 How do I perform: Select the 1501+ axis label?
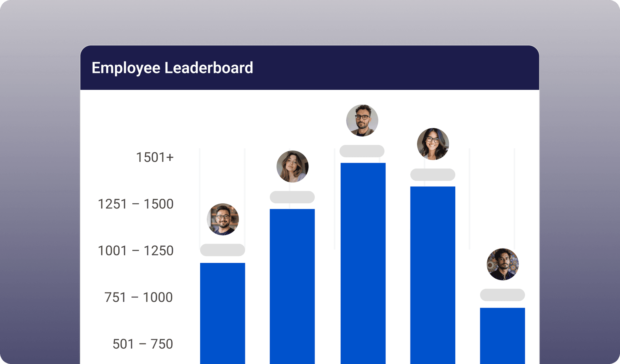(155, 157)
